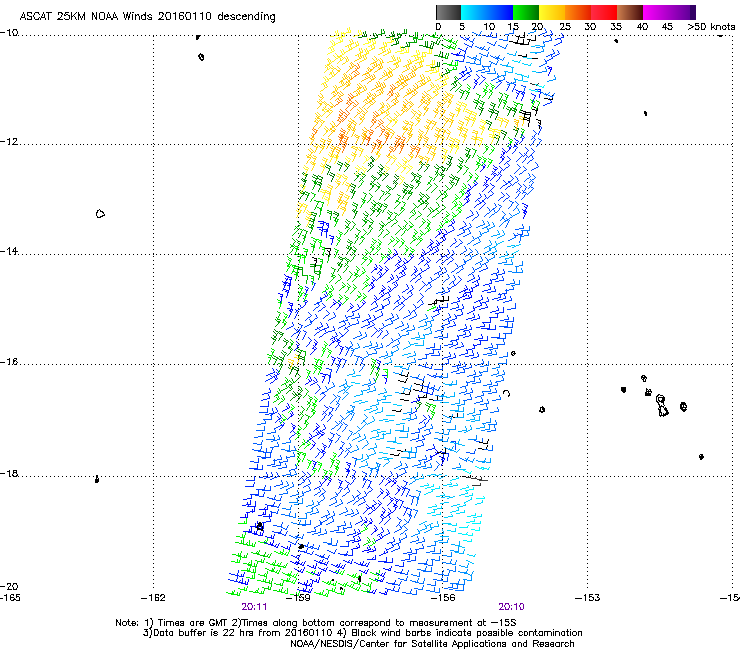The width and height of the screenshot is (740, 650).
Task: Click the blue 10-15 knots legend swatch
Action: click(x=500, y=12)
